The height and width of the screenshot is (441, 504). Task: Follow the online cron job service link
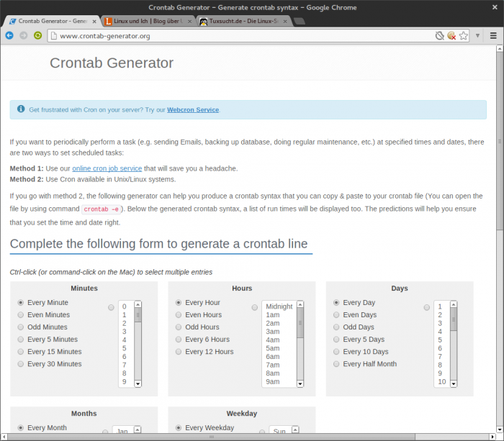tap(107, 168)
